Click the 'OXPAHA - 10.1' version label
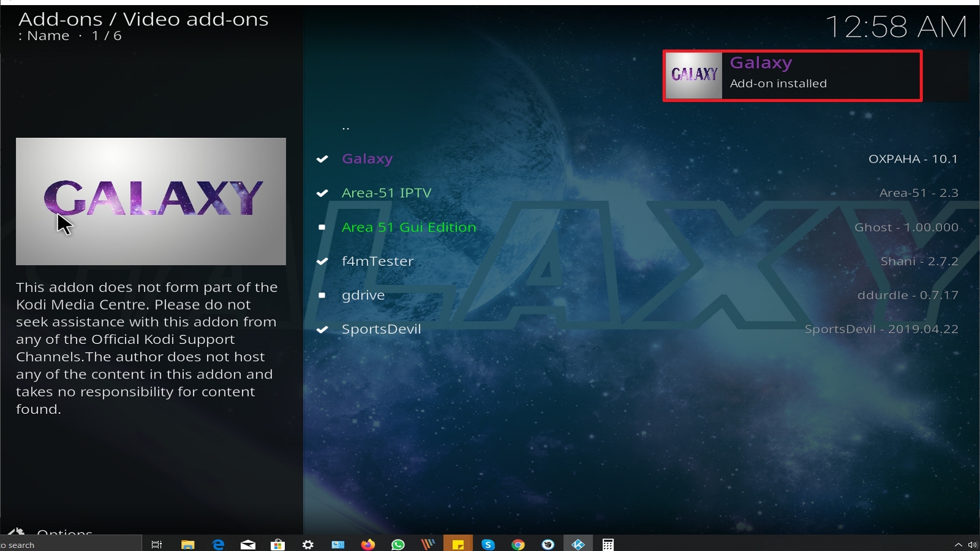Viewport: 980px width, 551px height. [x=913, y=159]
